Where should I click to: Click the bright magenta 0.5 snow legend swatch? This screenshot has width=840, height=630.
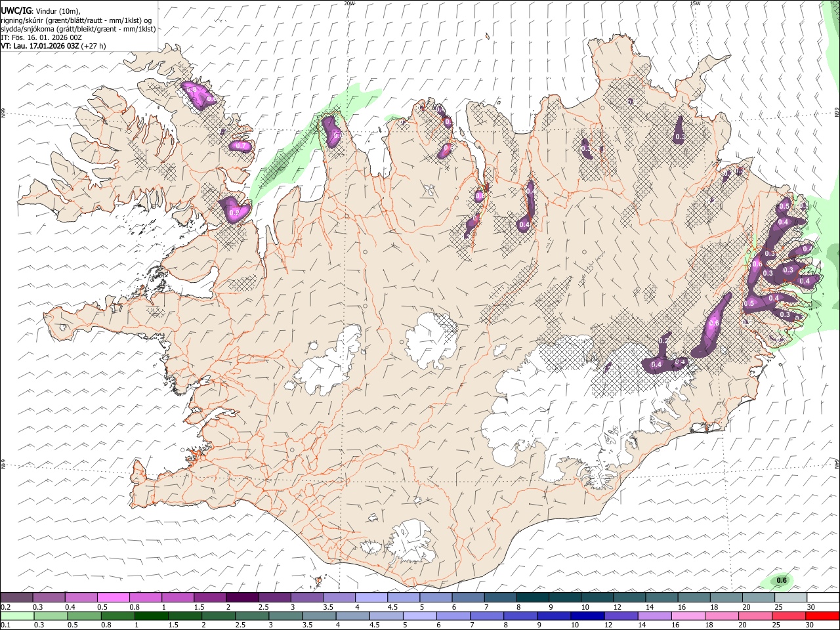[113, 598]
